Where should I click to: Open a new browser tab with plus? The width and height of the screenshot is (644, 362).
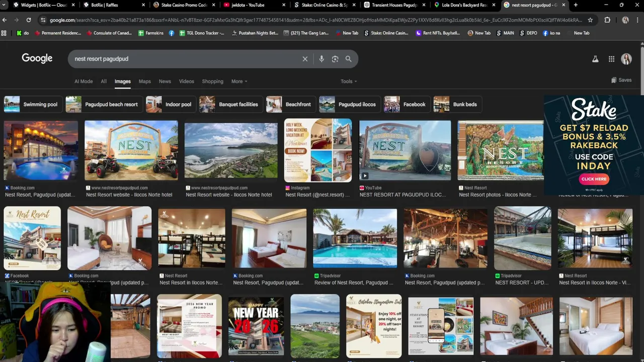tap(576, 5)
